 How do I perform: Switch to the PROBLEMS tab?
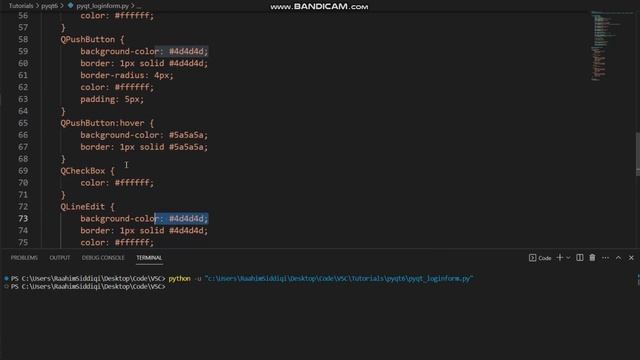pos(24,258)
